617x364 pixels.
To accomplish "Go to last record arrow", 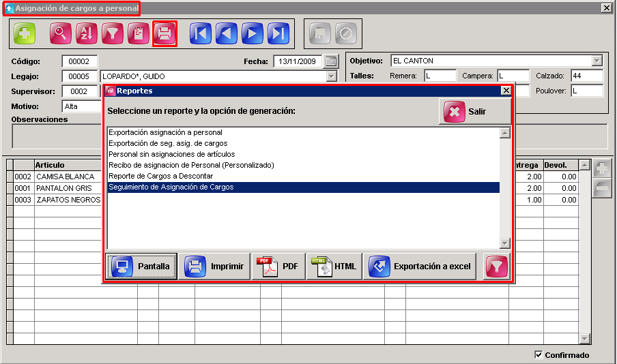I will (x=278, y=33).
